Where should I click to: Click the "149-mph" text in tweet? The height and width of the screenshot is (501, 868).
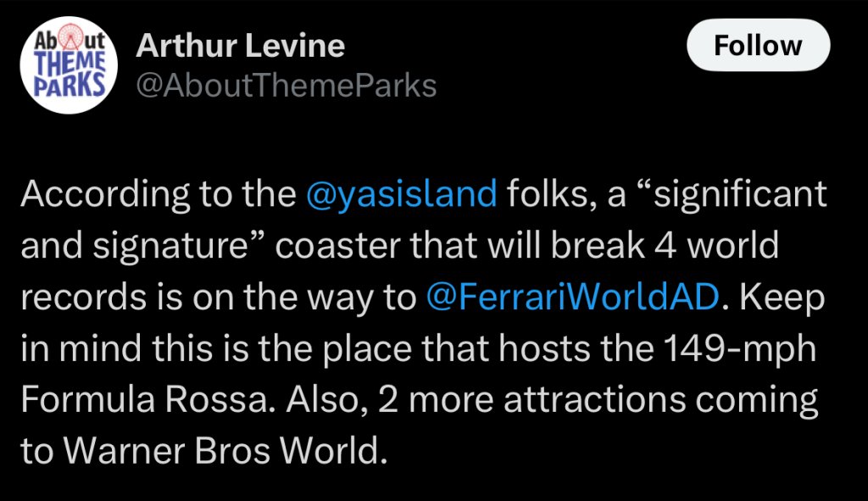pos(739,350)
